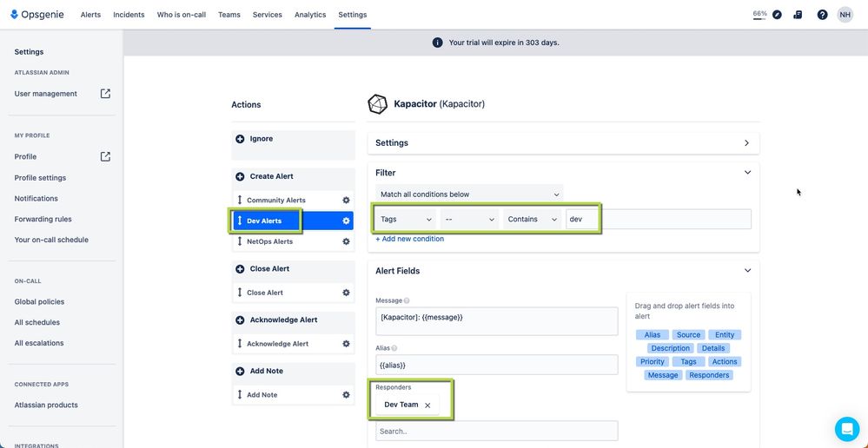Viewport: 868px width, 448px height.
Task: Click the trial info icon
Action: tap(437, 43)
